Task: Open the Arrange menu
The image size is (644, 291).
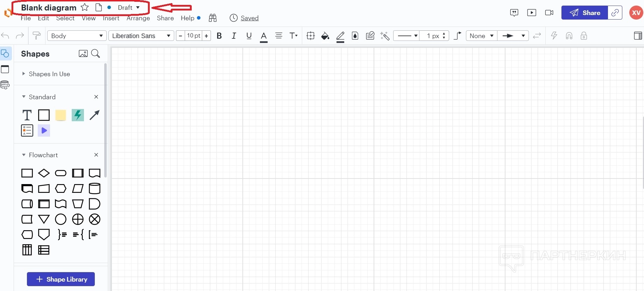Action: click(138, 18)
